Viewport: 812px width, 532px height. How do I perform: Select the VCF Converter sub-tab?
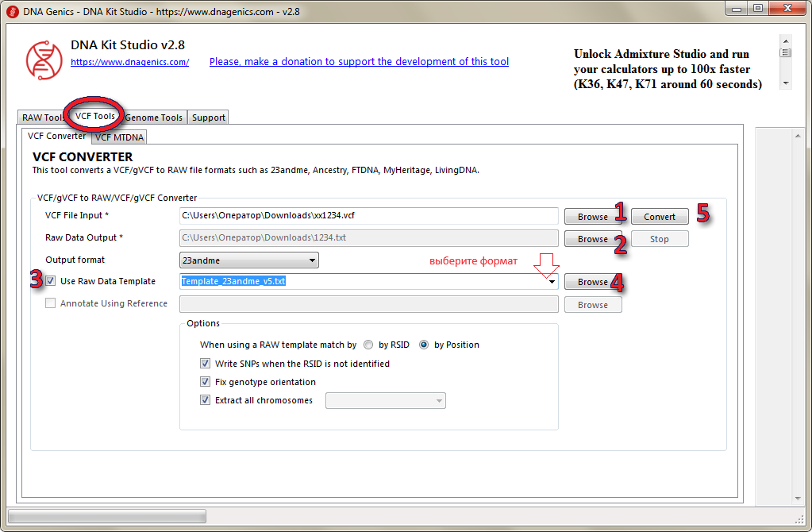(56, 136)
